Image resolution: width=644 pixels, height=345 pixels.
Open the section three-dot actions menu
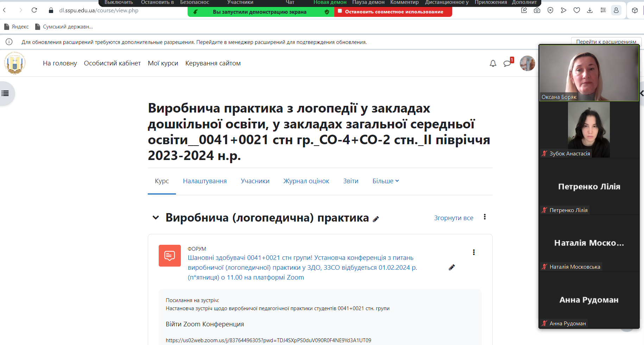point(485,217)
